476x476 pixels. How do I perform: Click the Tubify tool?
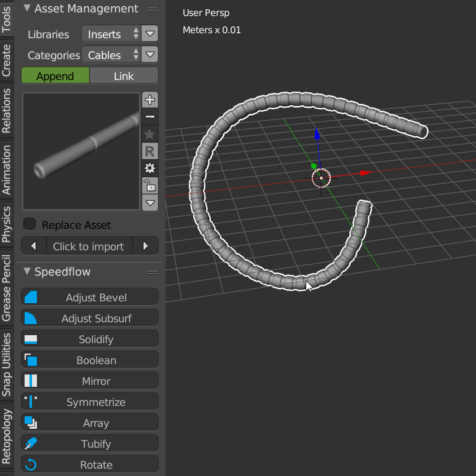click(90, 444)
